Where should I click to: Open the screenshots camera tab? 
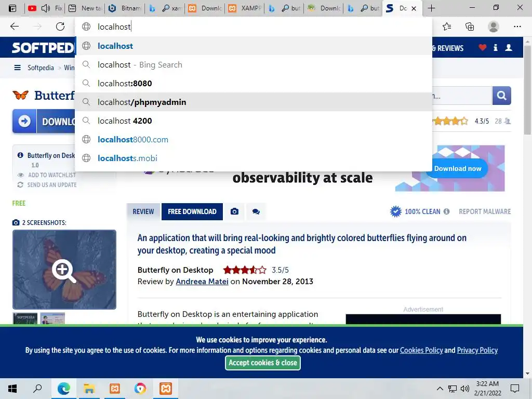click(x=234, y=212)
